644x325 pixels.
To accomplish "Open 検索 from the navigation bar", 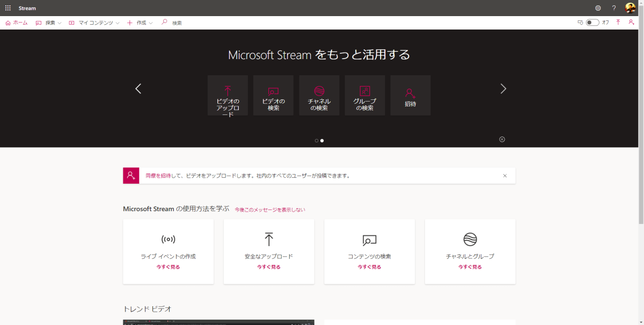I will 172,23.
